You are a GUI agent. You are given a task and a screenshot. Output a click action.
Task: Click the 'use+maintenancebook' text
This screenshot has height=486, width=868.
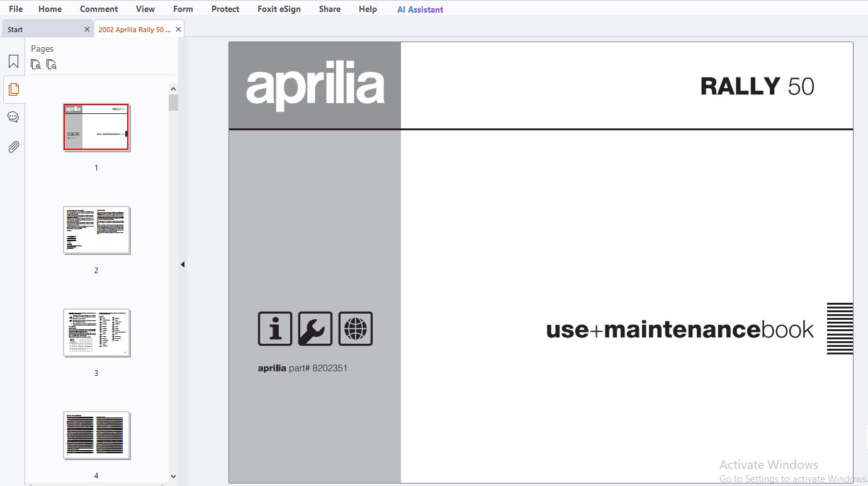[680, 329]
